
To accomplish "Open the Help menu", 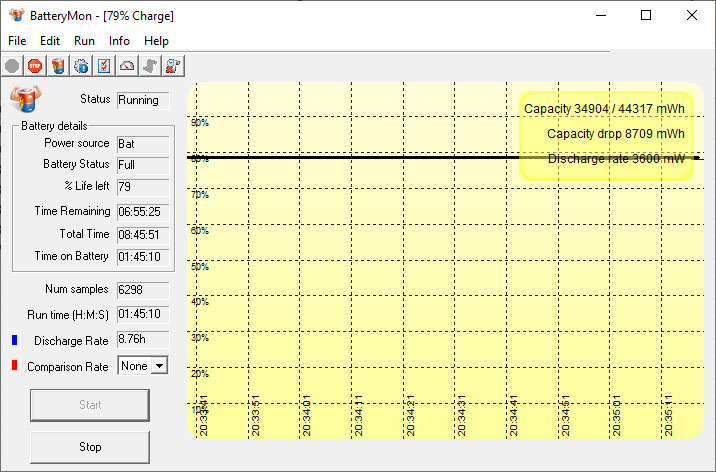I will tap(156, 41).
